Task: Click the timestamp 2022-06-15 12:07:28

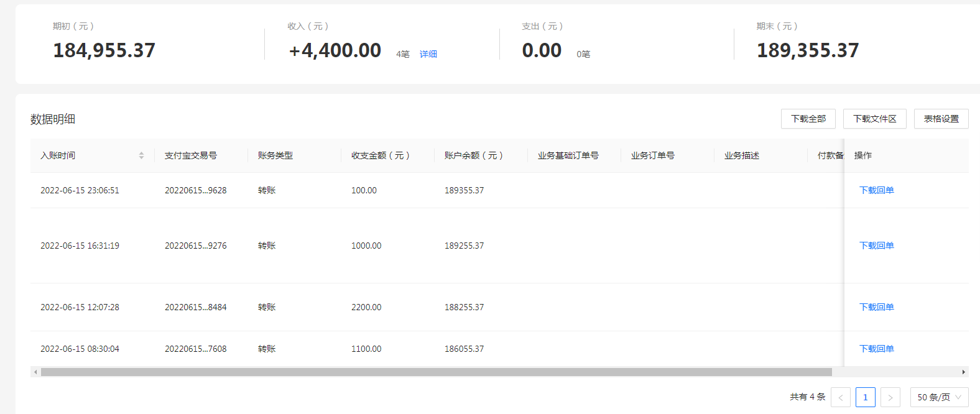Action: click(80, 307)
